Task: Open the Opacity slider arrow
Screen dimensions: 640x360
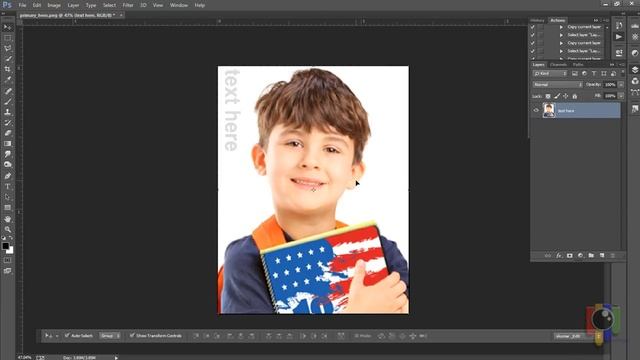Action: click(x=621, y=84)
